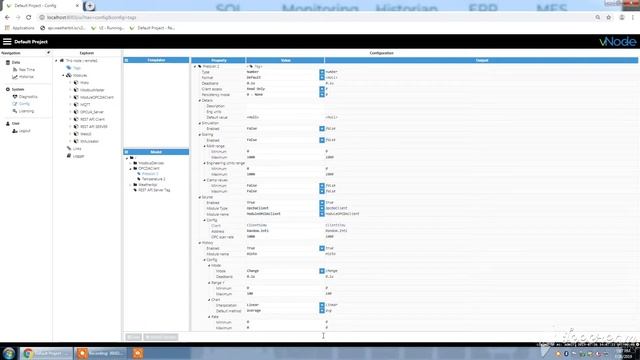
Task: Reload the page with the refresh icon
Action: click(29, 18)
